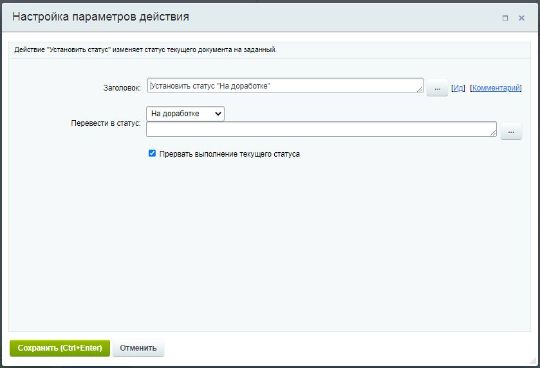Click into the Заголовок title text field
The height and width of the screenshot is (368, 540).
click(285, 86)
